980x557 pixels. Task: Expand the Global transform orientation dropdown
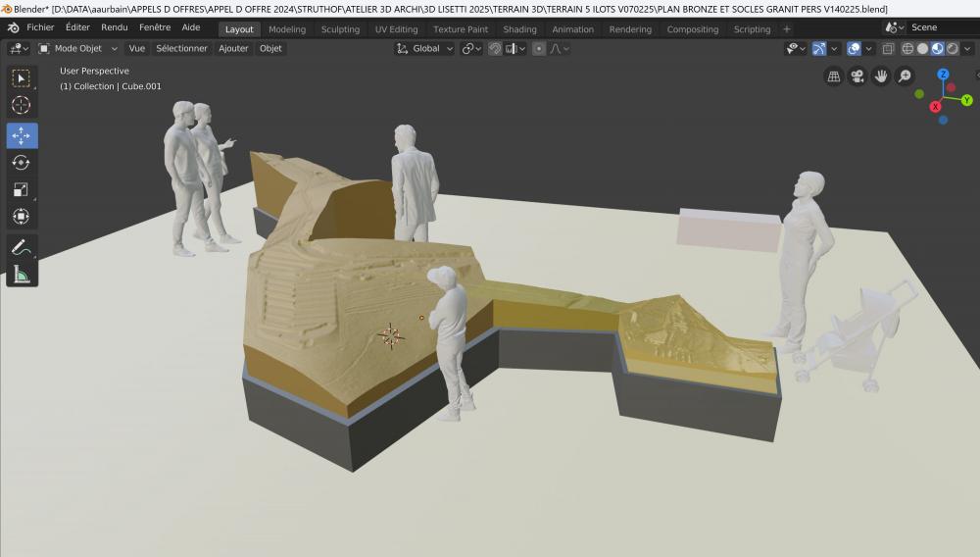click(426, 48)
